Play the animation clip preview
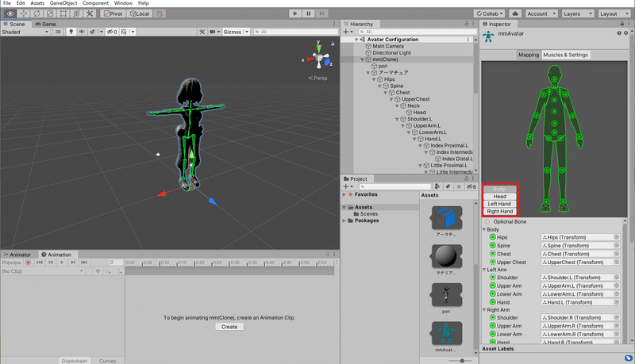635x364 pixels. pos(62,262)
